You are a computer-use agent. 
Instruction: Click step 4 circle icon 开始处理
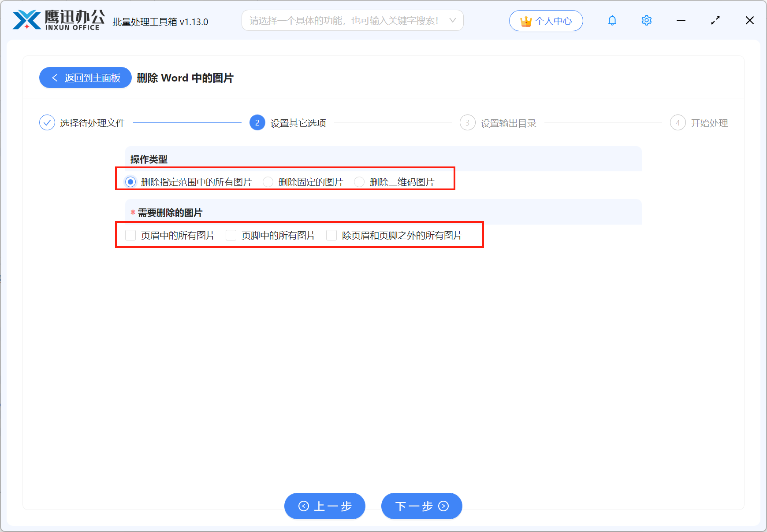678,123
